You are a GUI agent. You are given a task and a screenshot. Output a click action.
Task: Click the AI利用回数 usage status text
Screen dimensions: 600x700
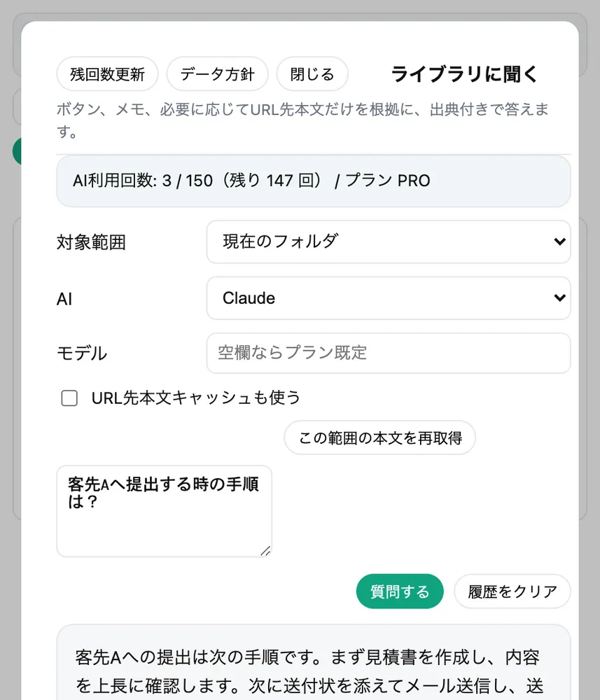point(251,181)
